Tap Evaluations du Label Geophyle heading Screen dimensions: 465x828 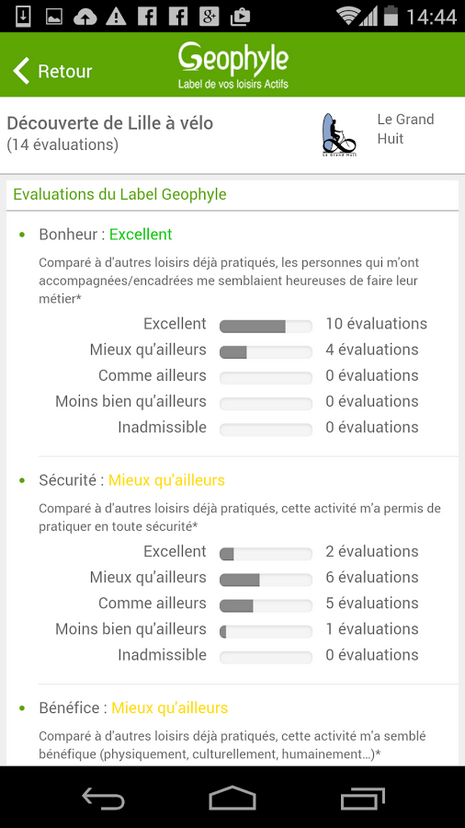tap(120, 194)
